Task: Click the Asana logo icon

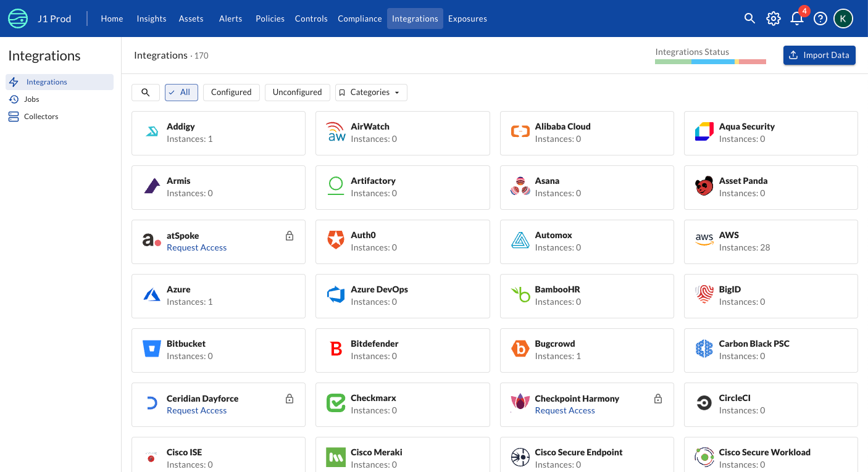Action: (x=520, y=186)
